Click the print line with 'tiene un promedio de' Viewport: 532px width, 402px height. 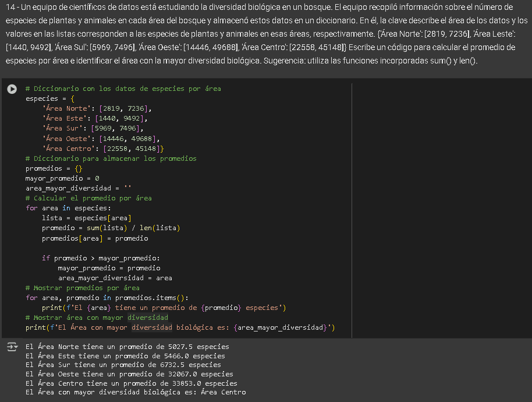(164, 308)
